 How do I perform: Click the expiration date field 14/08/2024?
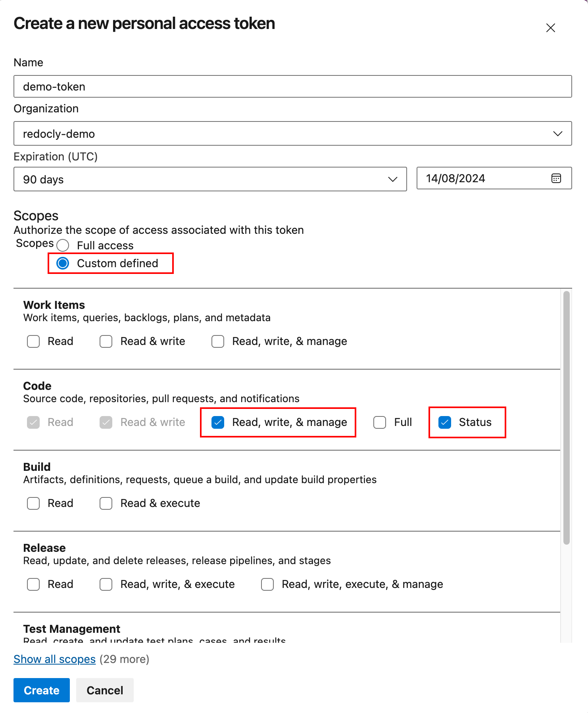click(x=494, y=178)
